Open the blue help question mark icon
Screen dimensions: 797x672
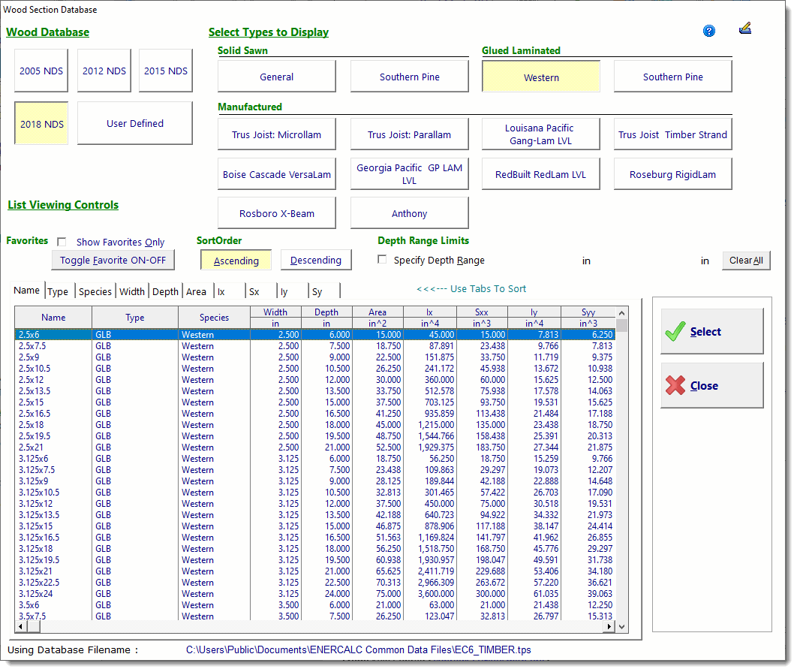click(709, 31)
